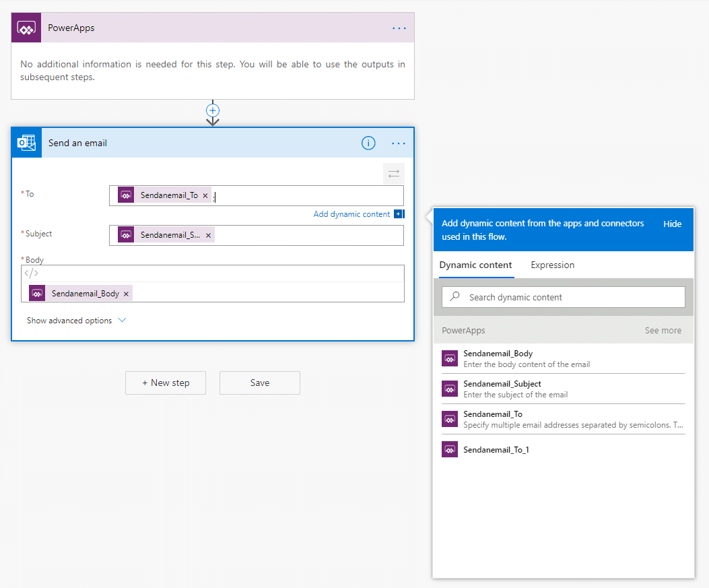
Task: Click the Add dynamic content link
Action: point(351,214)
